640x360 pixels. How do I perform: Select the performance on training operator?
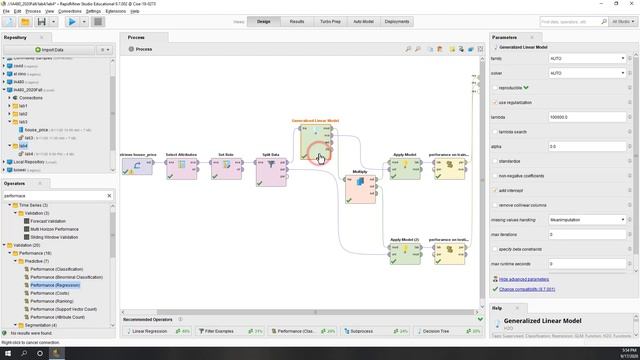449,169
